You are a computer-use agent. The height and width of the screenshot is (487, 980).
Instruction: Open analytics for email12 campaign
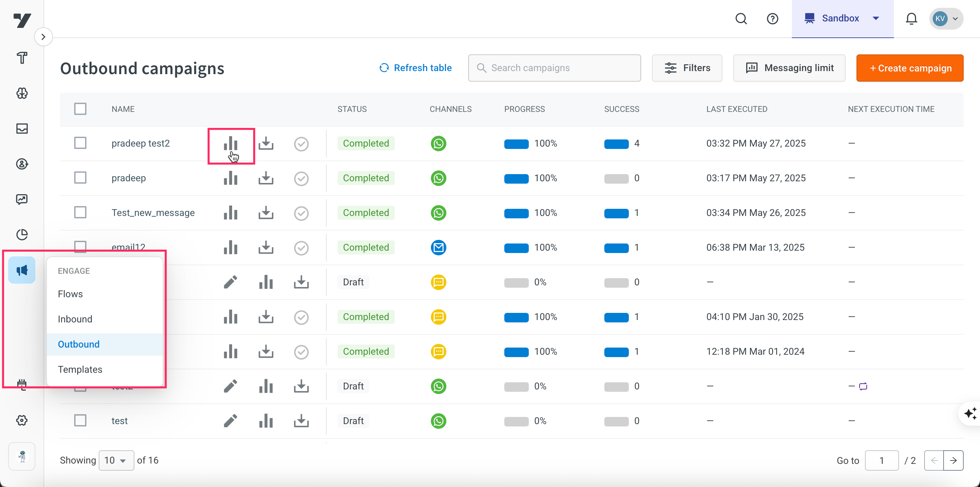231,248
